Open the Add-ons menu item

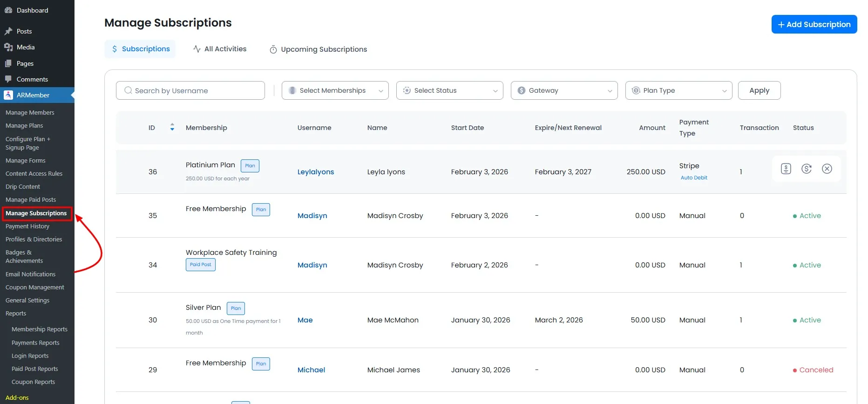pos(17,398)
